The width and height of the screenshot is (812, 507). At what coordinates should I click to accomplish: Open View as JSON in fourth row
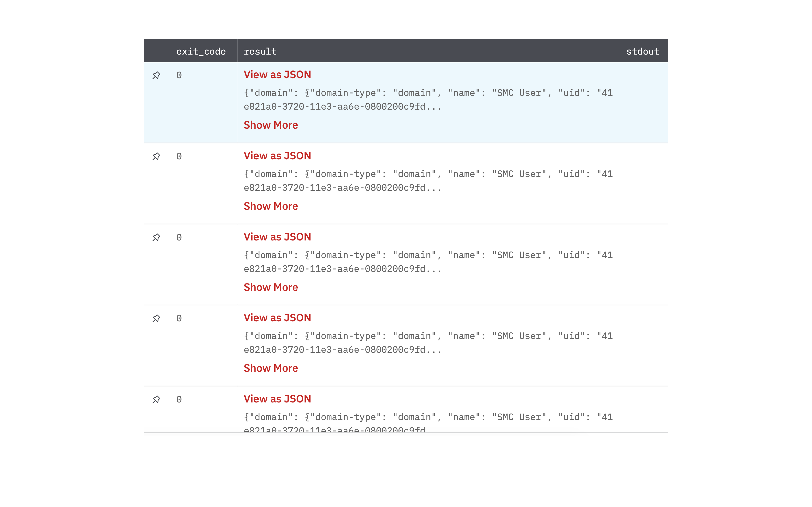tap(277, 317)
